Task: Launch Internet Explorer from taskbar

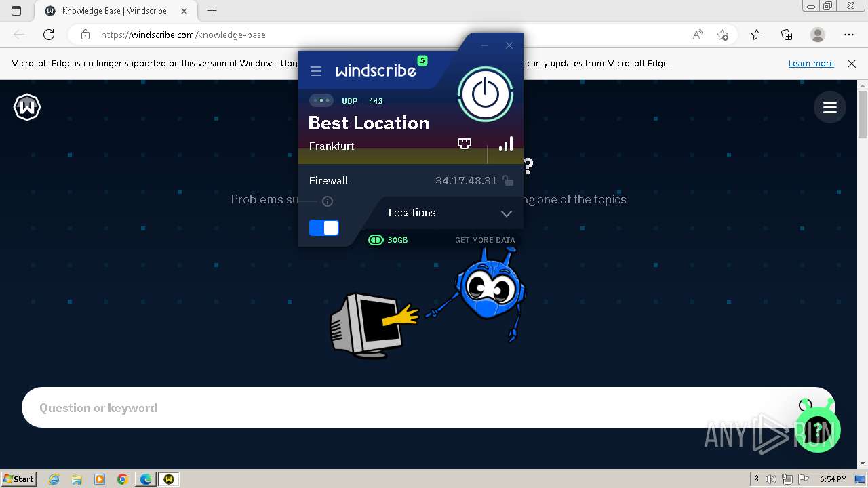Action: [x=54, y=479]
